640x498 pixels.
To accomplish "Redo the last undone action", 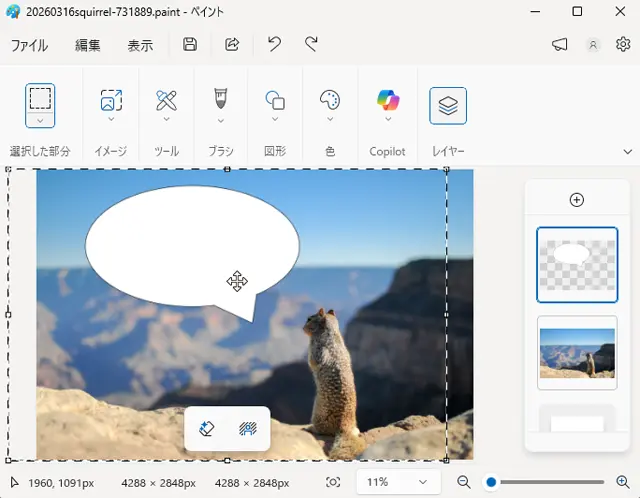I will (311, 44).
